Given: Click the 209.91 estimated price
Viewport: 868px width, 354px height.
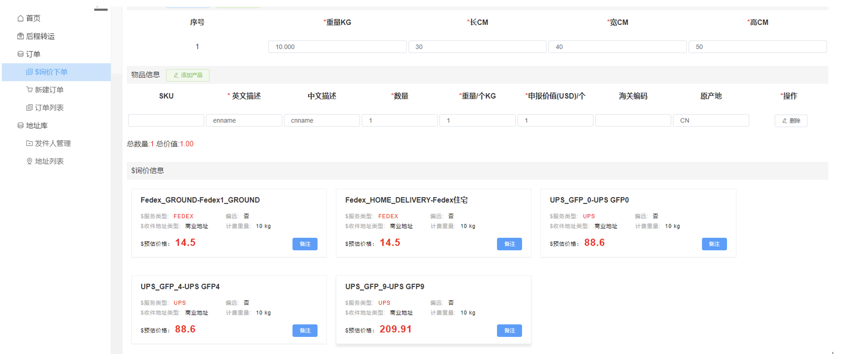Looking at the screenshot, I should pos(396,329).
